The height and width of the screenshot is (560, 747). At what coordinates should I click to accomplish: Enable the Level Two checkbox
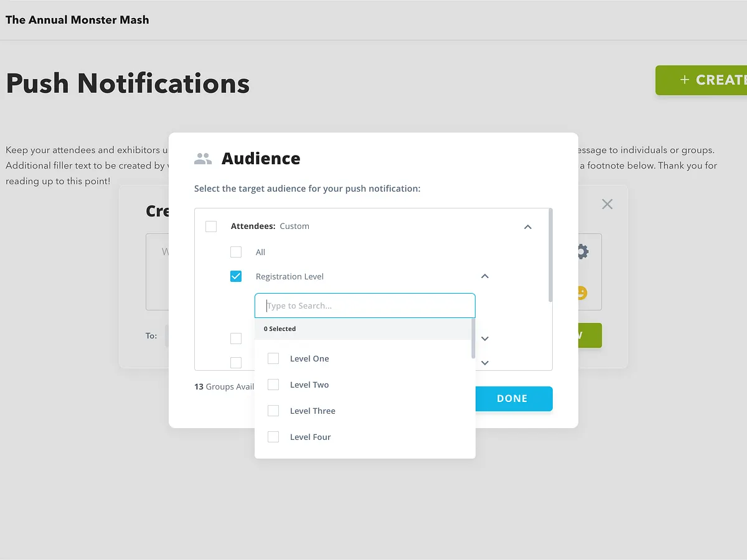[x=273, y=385]
